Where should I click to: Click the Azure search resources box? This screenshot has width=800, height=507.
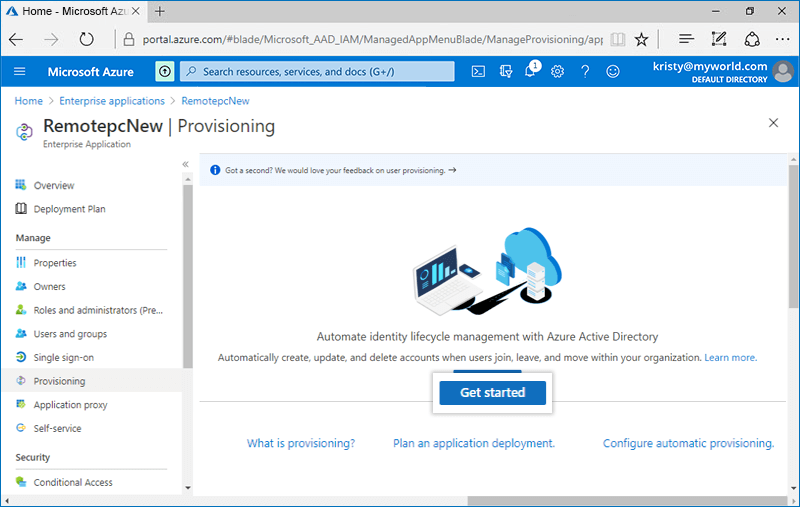[317, 72]
